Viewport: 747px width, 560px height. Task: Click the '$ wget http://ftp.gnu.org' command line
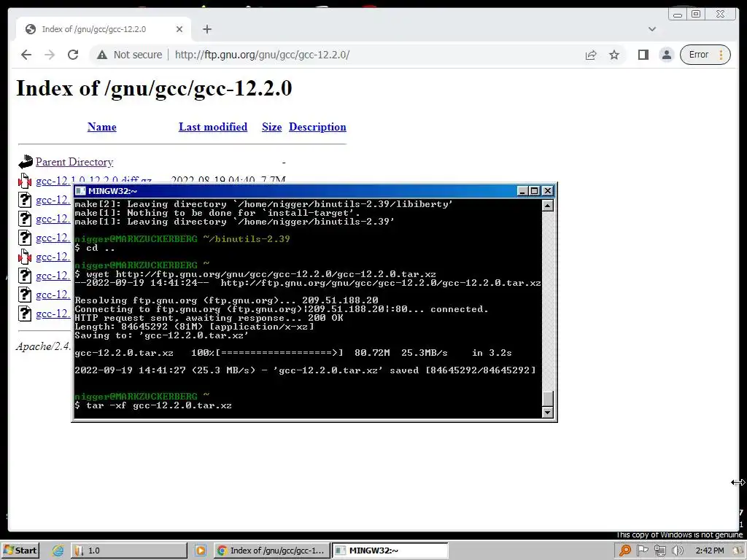255,274
